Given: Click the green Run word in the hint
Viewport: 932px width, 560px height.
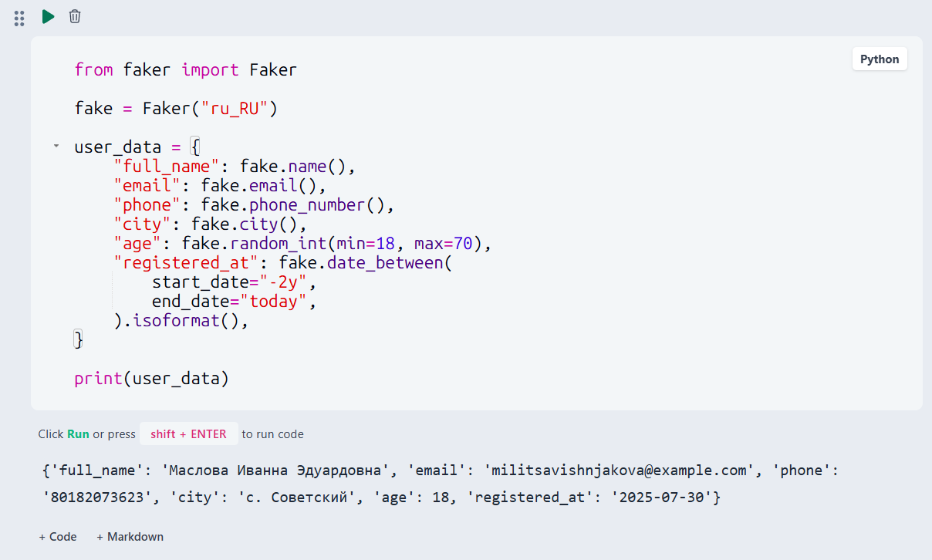Looking at the screenshot, I should tap(78, 434).
